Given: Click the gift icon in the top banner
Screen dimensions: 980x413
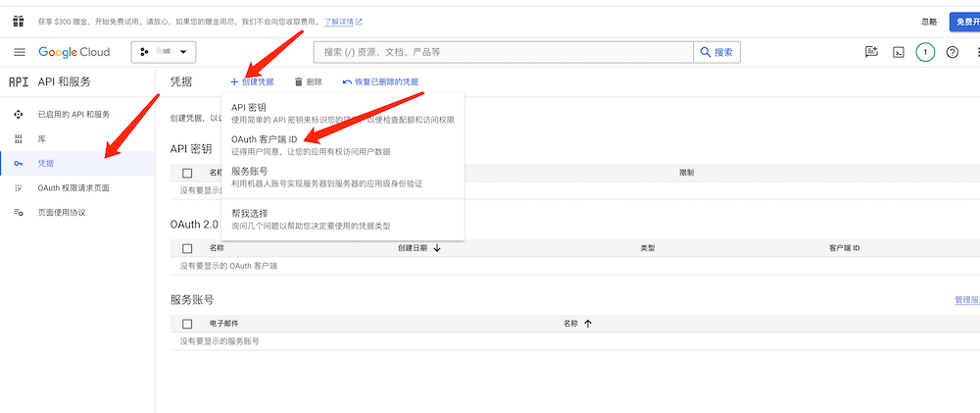Looking at the screenshot, I should pos(18,21).
